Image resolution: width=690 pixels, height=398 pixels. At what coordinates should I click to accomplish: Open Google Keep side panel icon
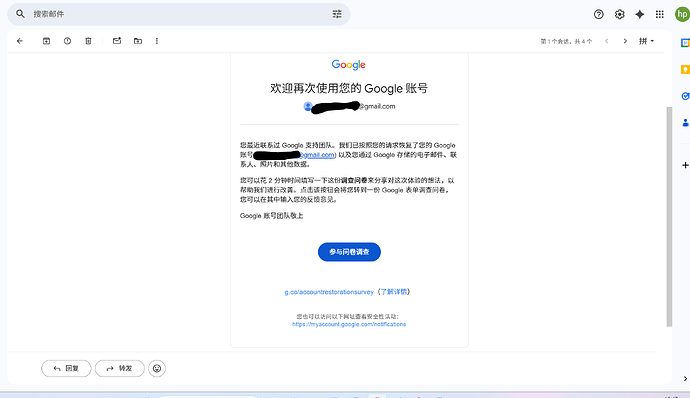[685, 70]
